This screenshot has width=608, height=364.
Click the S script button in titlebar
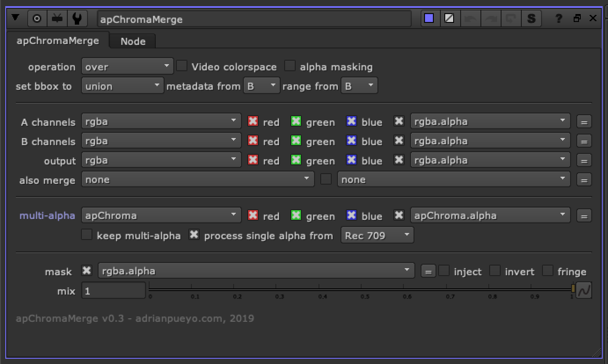coord(531,18)
